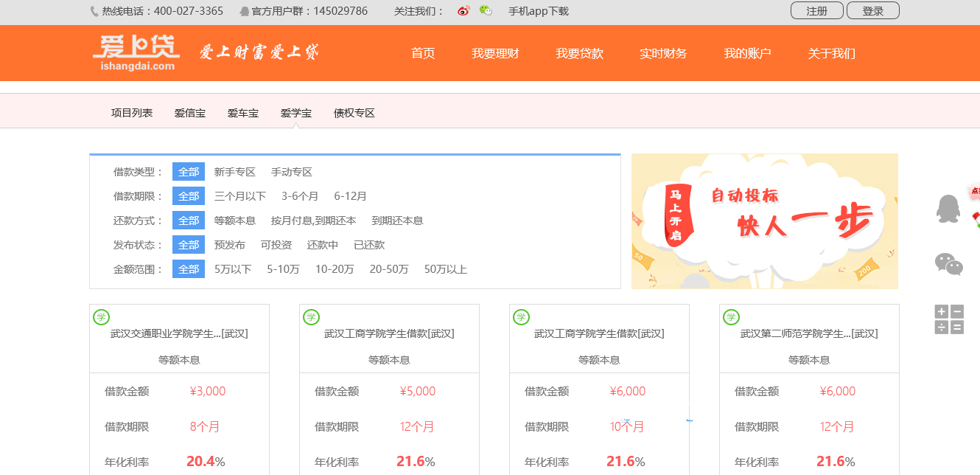Switch to 爱车宝 tab

[x=242, y=113]
